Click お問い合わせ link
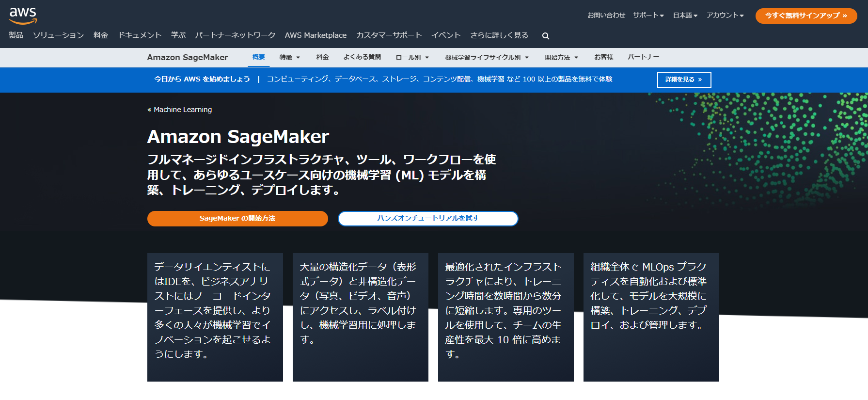Viewport: 868px width, 400px height. [x=606, y=16]
